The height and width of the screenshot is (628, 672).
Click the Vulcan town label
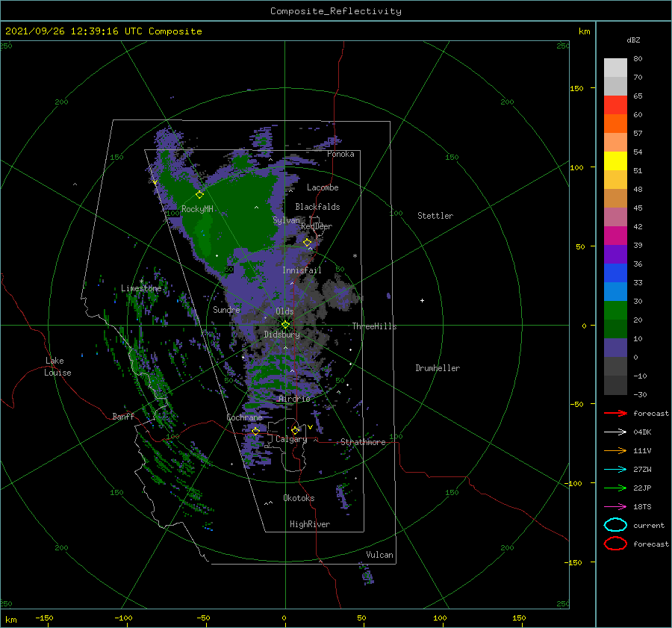tap(379, 555)
